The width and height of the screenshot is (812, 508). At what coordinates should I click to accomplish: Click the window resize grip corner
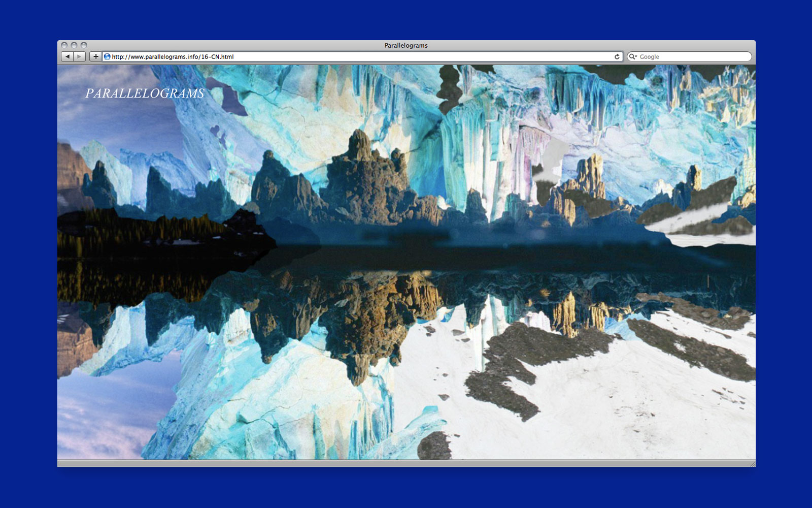752,463
